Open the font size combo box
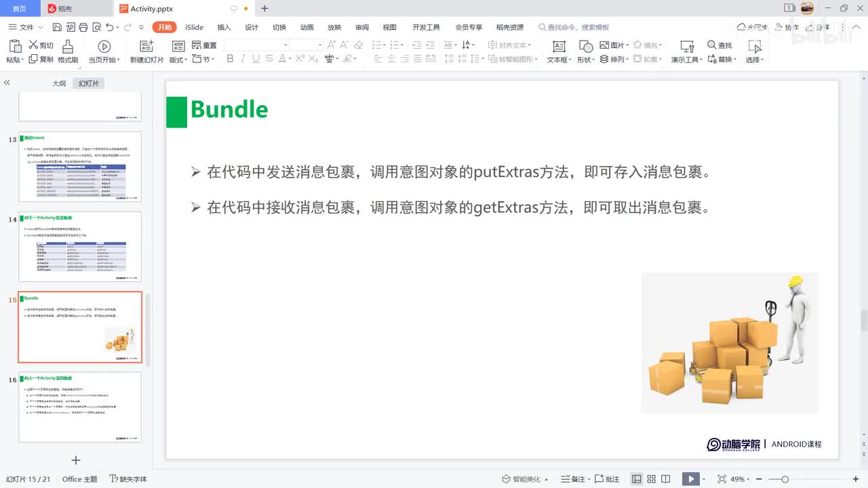This screenshot has height=488, width=868. [307, 45]
